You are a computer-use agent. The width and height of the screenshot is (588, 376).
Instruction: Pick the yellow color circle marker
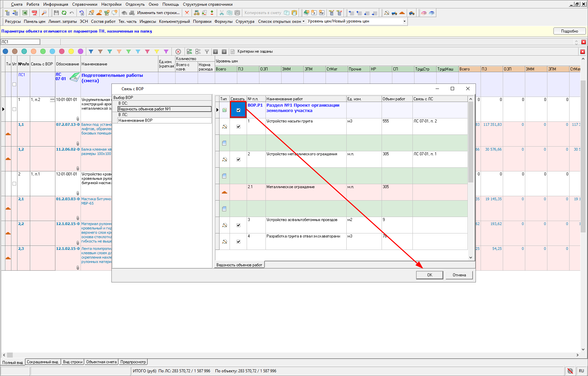71,51
